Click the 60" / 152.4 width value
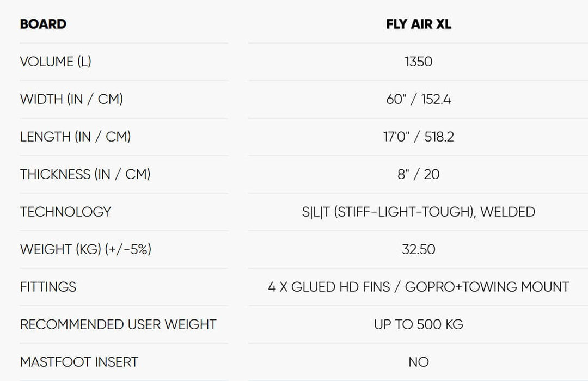588x381 pixels. [x=418, y=99]
